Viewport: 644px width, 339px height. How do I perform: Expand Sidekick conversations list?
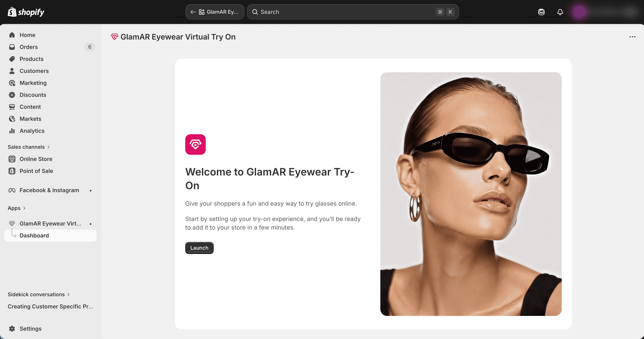point(39,294)
